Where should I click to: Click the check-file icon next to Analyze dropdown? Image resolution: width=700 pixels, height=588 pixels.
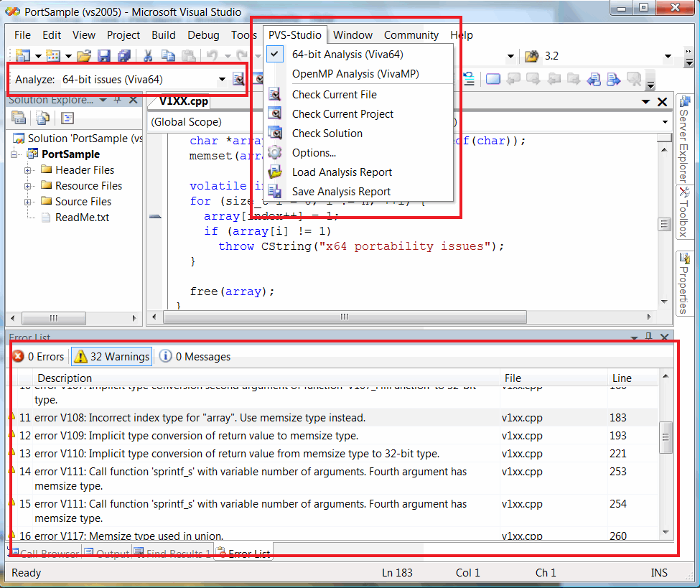tap(239, 80)
